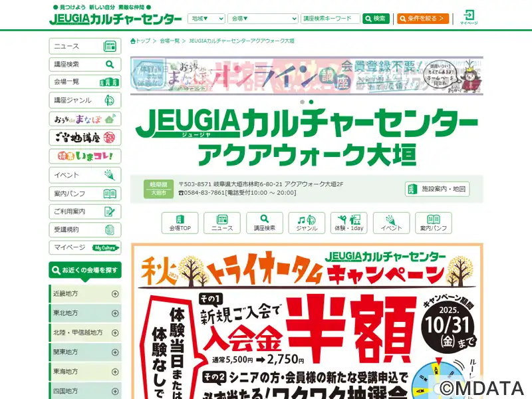Open the 会場 dropdown

(263, 19)
